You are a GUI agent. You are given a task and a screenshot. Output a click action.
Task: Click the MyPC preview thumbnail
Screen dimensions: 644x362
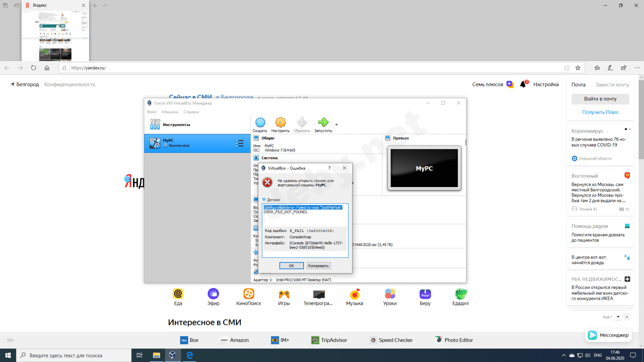(x=424, y=168)
